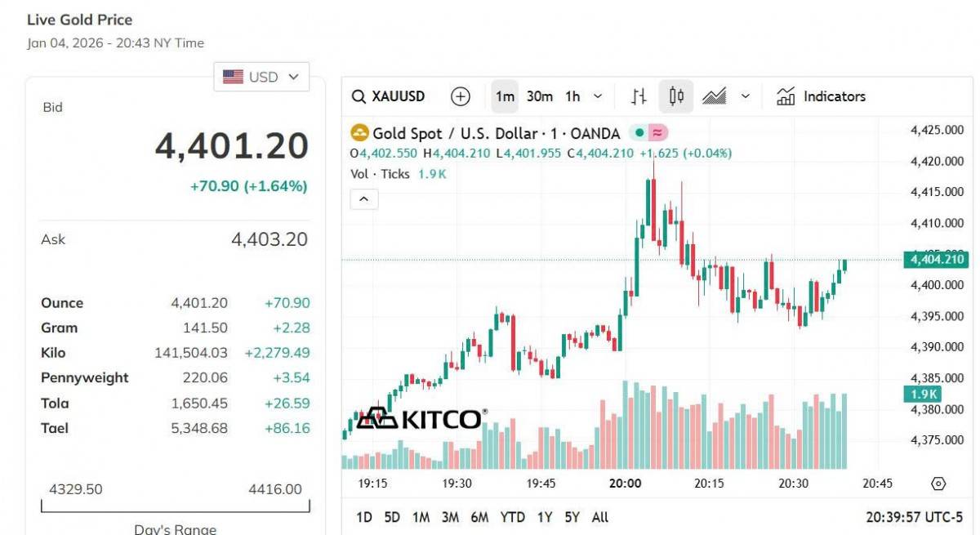Open the symbol search magnifier
The height and width of the screenshot is (535, 980).
(359, 96)
